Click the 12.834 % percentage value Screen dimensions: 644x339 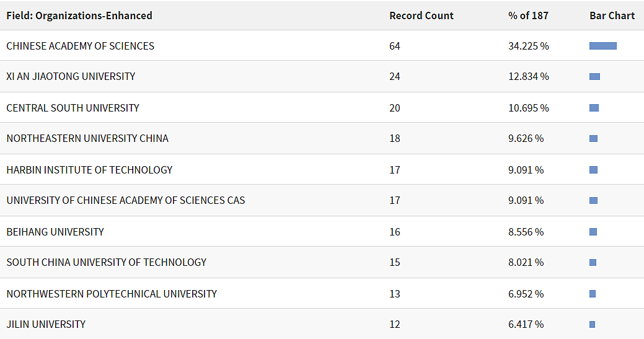click(528, 76)
